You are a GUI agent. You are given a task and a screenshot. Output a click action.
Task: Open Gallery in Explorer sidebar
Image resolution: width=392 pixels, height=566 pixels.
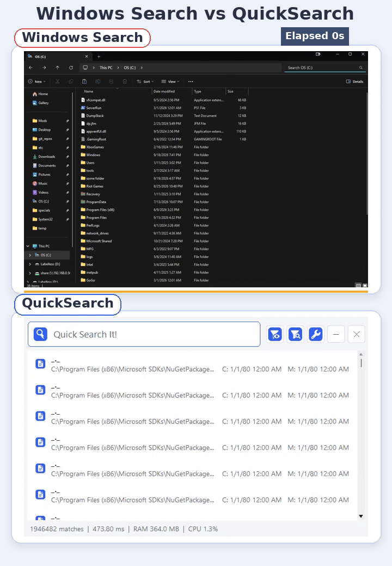point(41,103)
